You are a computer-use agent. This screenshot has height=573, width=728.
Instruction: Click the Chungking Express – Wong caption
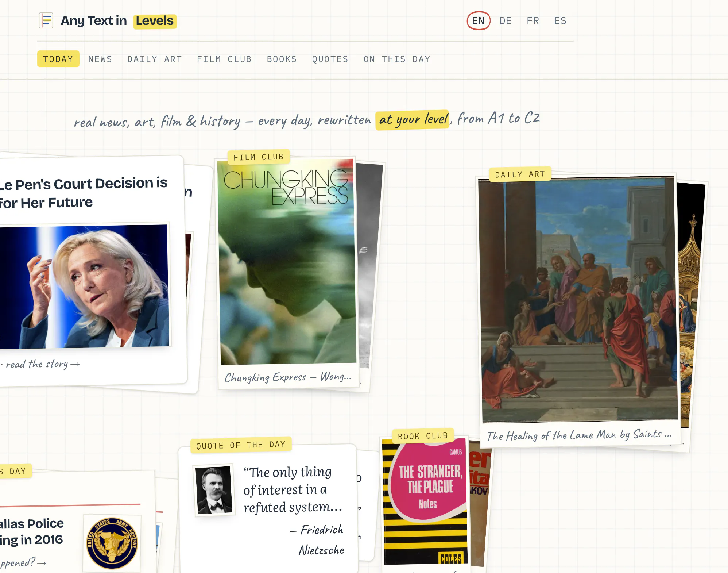(x=288, y=377)
